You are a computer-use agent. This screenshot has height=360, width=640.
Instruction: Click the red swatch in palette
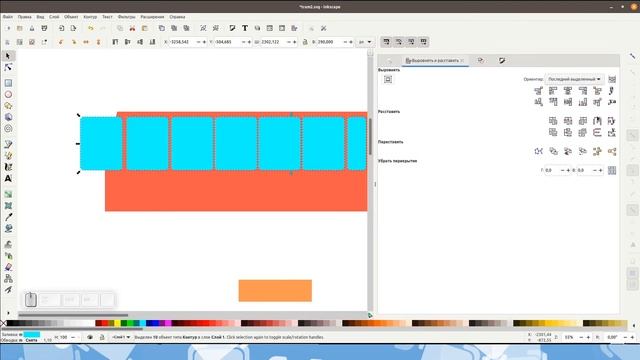[104, 323]
